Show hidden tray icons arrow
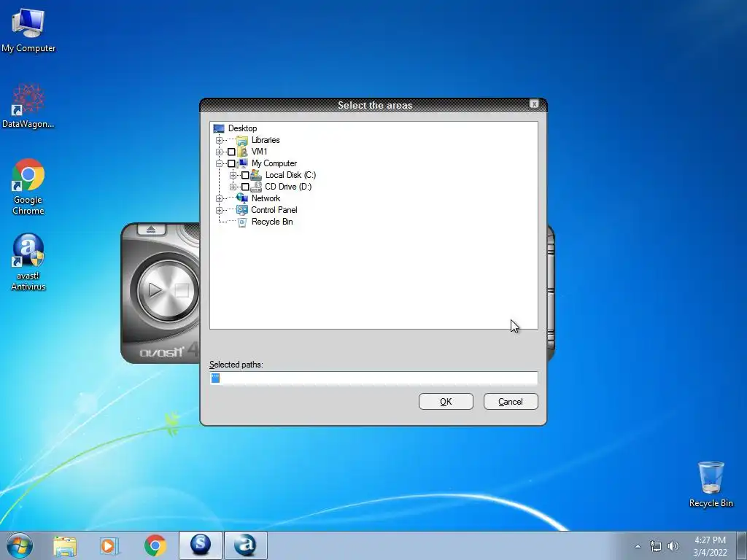This screenshot has height=560, width=747. [638, 546]
